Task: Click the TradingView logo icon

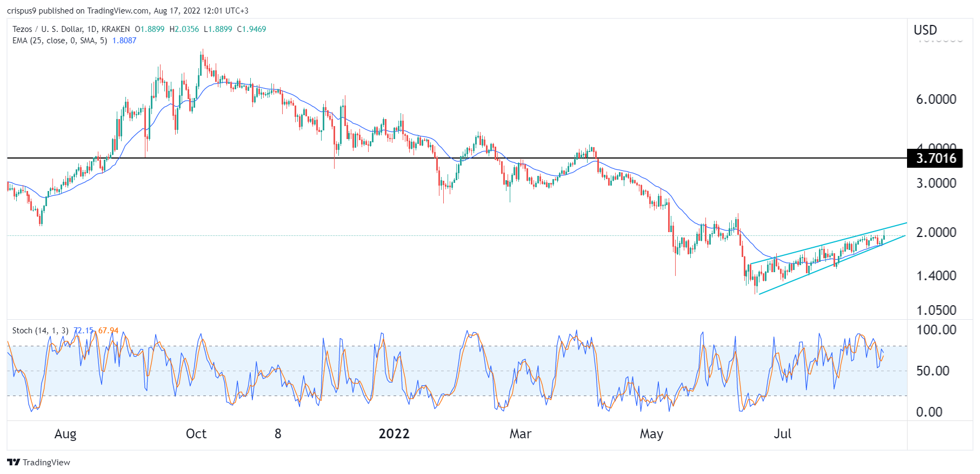Action: (14, 462)
